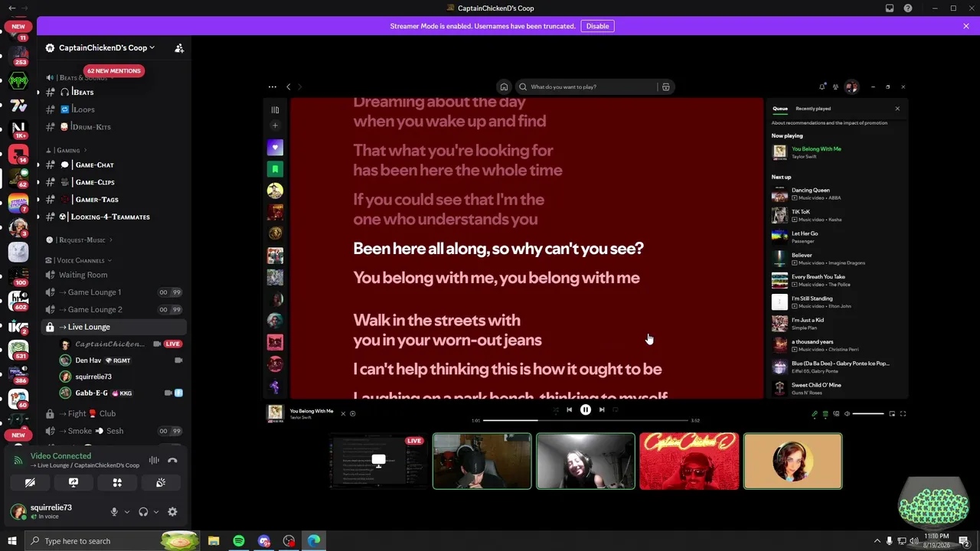Share your screen in Discord
980x551 pixels.
click(x=73, y=483)
